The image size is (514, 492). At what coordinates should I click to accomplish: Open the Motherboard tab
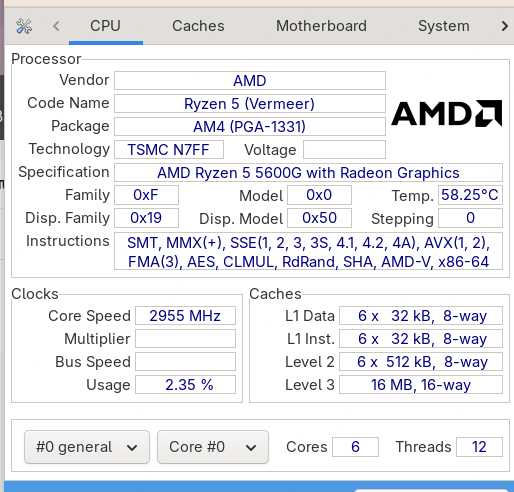click(x=321, y=26)
